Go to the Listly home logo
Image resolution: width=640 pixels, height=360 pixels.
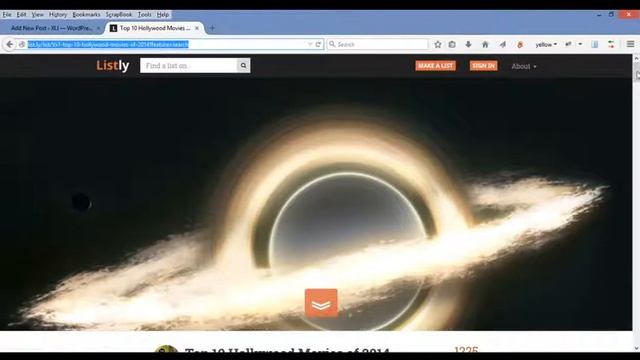point(113,66)
